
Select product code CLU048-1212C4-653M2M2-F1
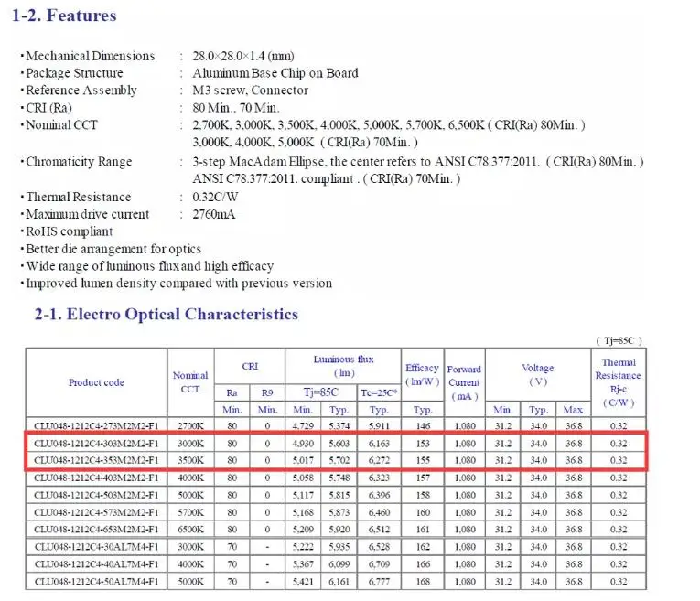(x=96, y=530)
